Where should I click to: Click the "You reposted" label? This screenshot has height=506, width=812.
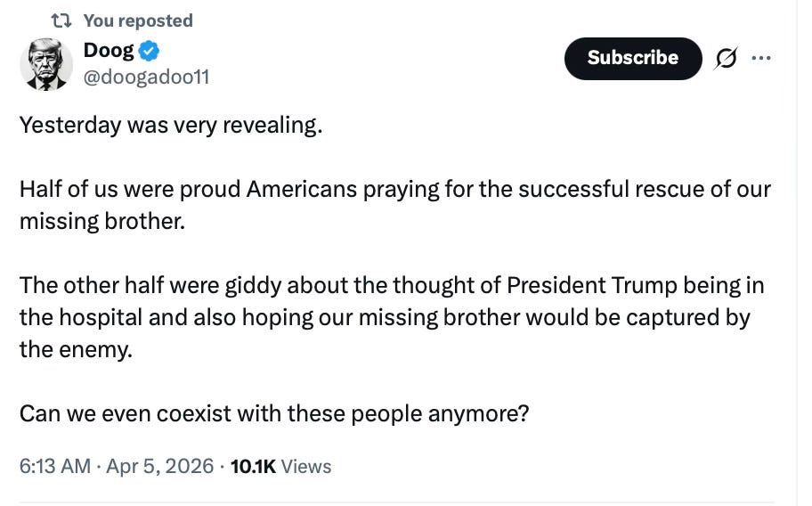tap(137, 20)
